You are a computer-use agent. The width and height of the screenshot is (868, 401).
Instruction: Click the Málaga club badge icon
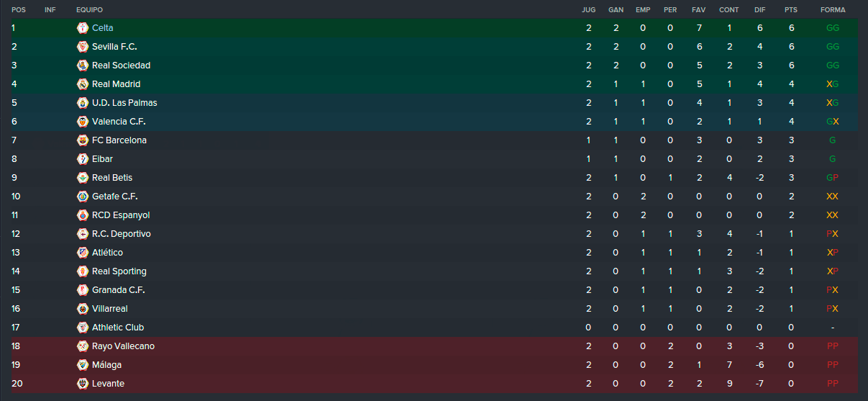83,365
